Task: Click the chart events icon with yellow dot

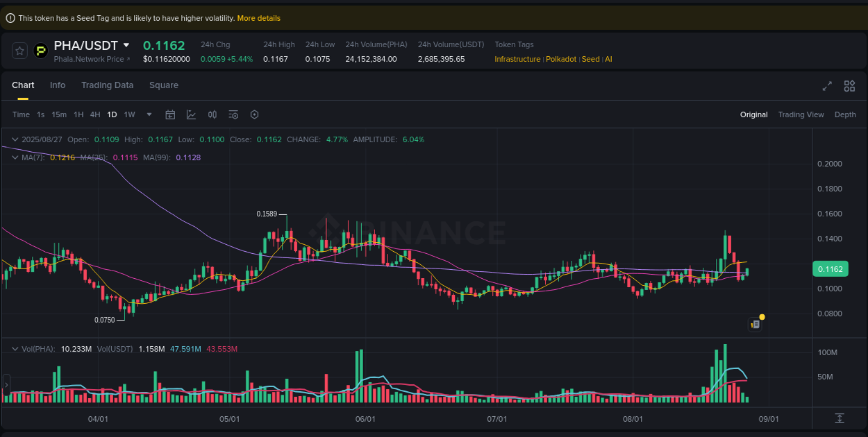Action: (755, 324)
